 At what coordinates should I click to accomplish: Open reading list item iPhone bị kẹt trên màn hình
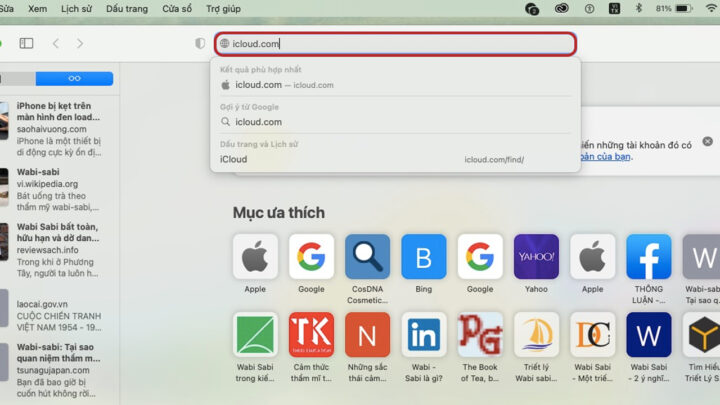coord(55,129)
